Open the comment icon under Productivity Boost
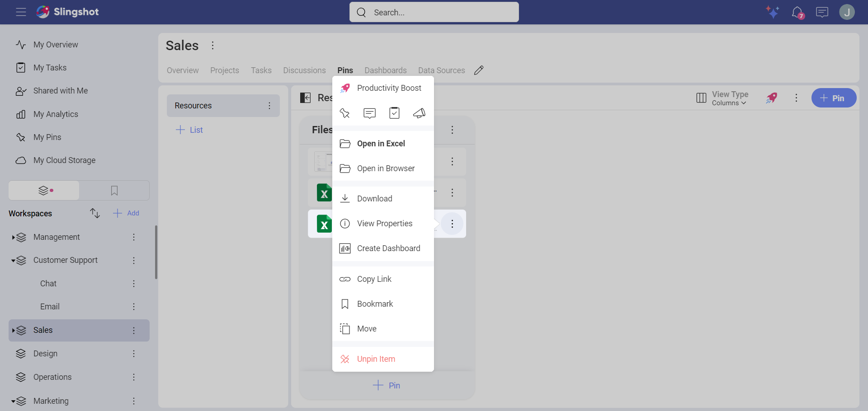The image size is (868, 411). coord(369,113)
